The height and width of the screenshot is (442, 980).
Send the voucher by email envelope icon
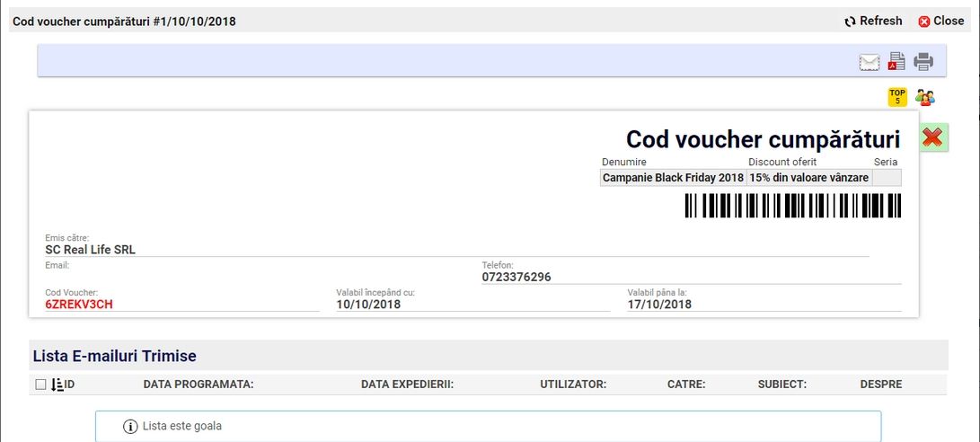click(869, 62)
